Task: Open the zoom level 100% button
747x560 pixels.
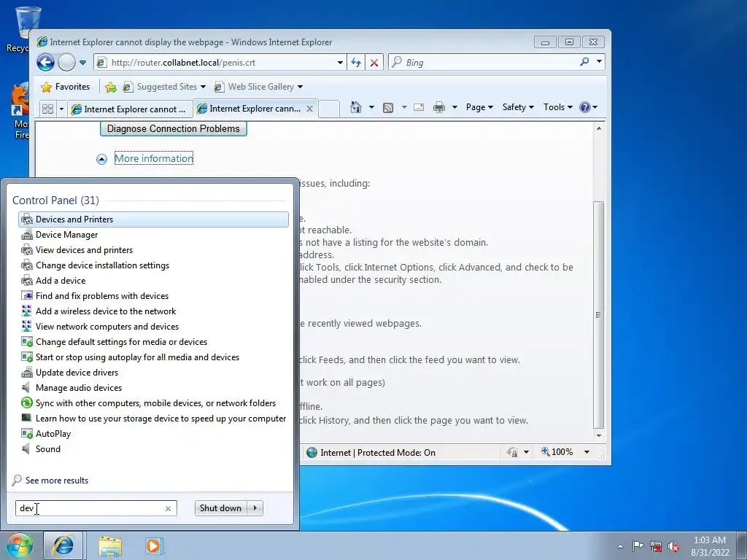Action: [x=557, y=451]
